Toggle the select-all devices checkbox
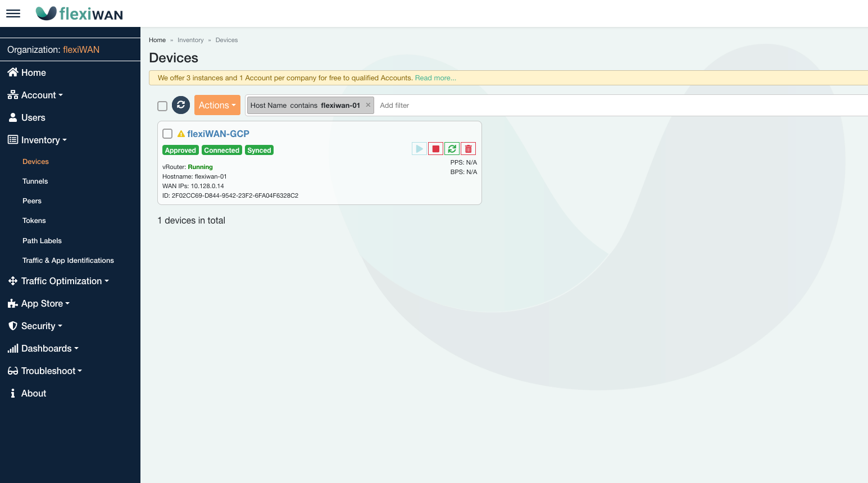The height and width of the screenshot is (483, 868). 162,106
